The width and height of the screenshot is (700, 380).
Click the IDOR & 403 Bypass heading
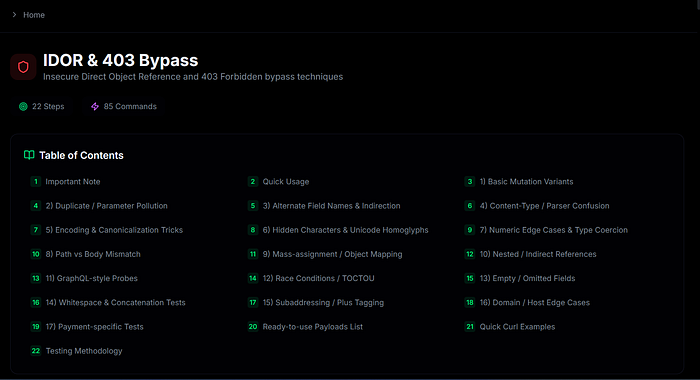tap(121, 60)
